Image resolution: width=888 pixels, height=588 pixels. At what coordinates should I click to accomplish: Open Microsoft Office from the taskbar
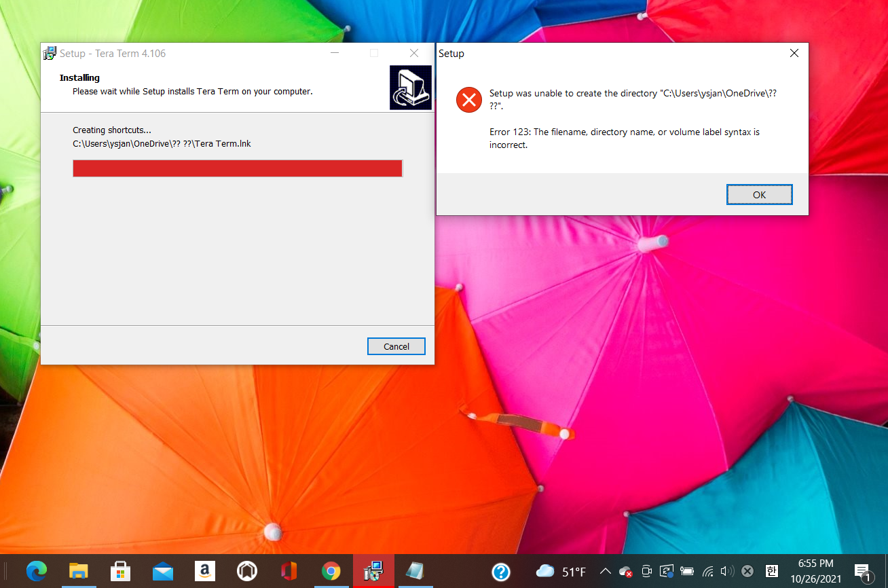(289, 571)
